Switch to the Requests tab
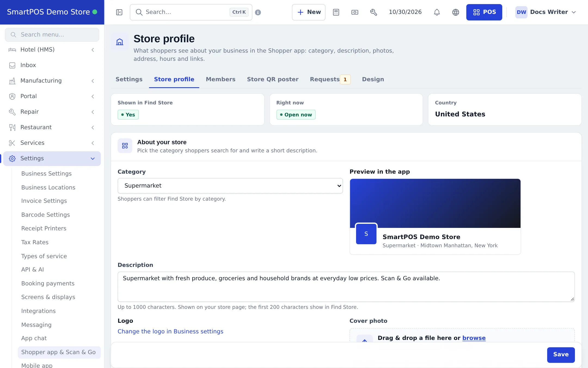Image resolution: width=588 pixels, height=368 pixels. coord(330,79)
